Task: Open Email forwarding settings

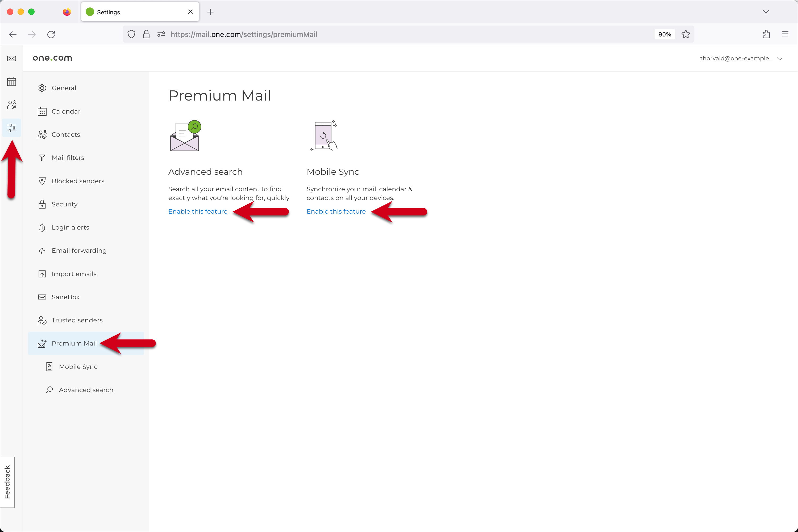Action: point(79,250)
